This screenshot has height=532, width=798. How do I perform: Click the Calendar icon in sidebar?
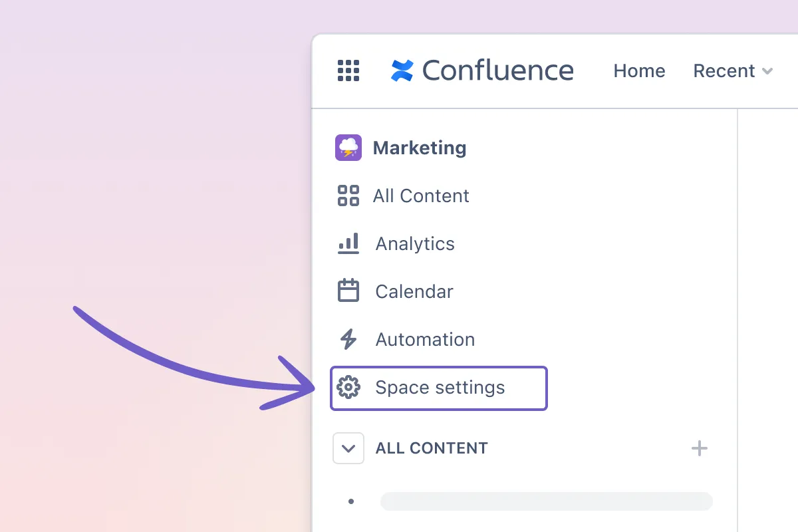point(348,291)
